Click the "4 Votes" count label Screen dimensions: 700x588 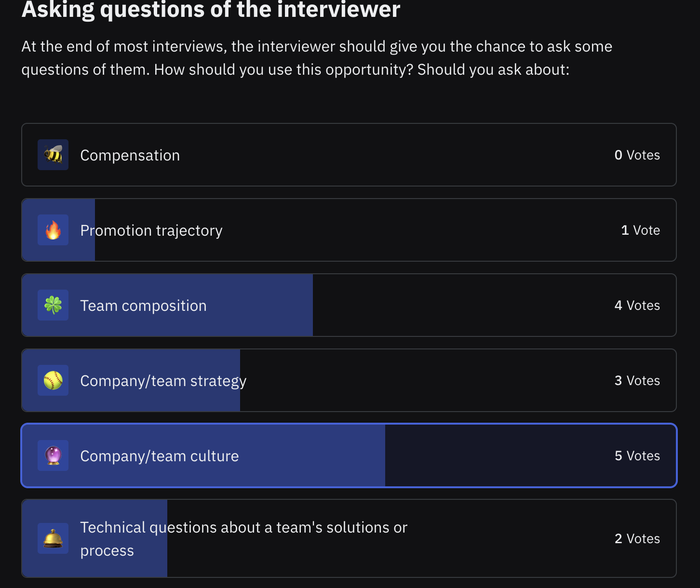click(637, 306)
